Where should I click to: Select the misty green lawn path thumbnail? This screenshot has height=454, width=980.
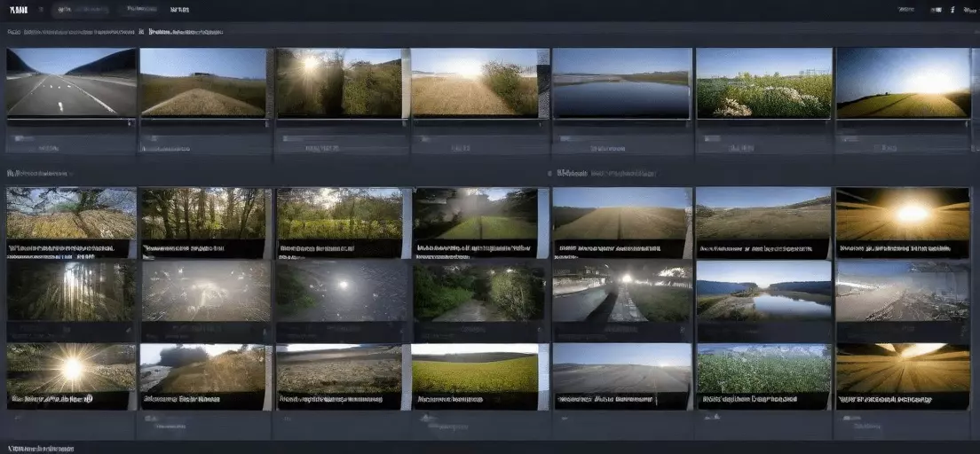click(475, 214)
